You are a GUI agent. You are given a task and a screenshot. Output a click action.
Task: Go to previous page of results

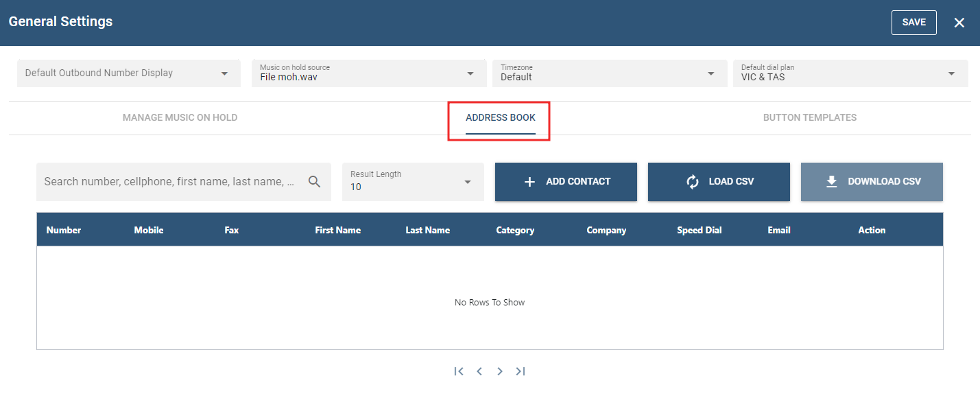(479, 371)
